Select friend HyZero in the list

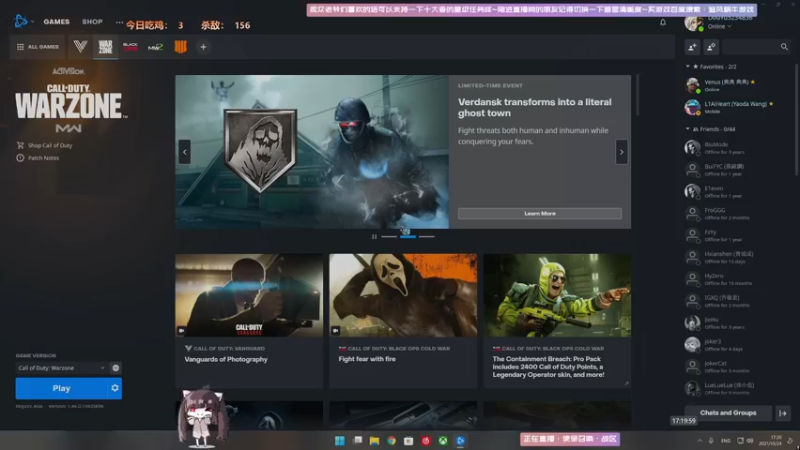(x=737, y=279)
